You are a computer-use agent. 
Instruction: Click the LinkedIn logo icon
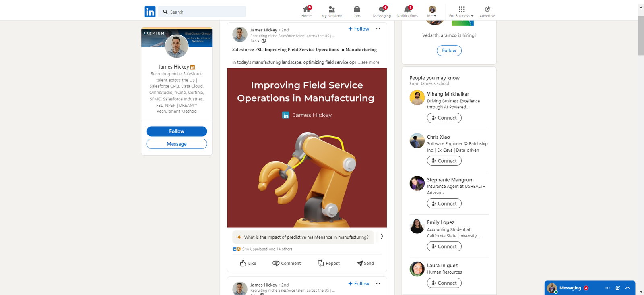click(150, 12)
